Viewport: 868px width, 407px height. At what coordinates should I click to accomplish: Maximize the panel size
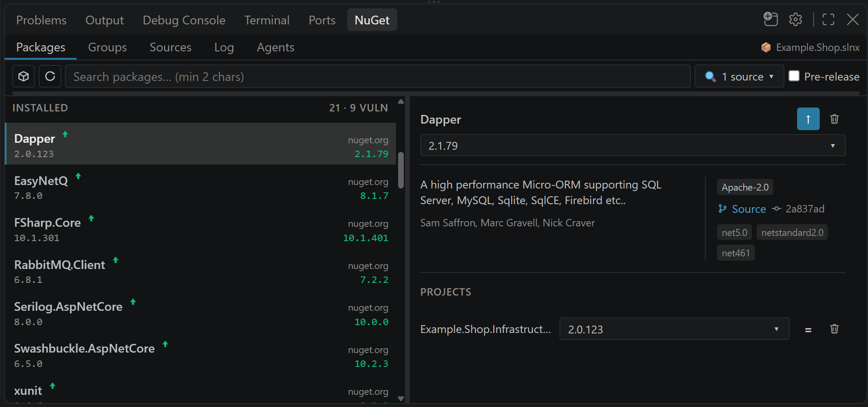click(x=828, y=20)
